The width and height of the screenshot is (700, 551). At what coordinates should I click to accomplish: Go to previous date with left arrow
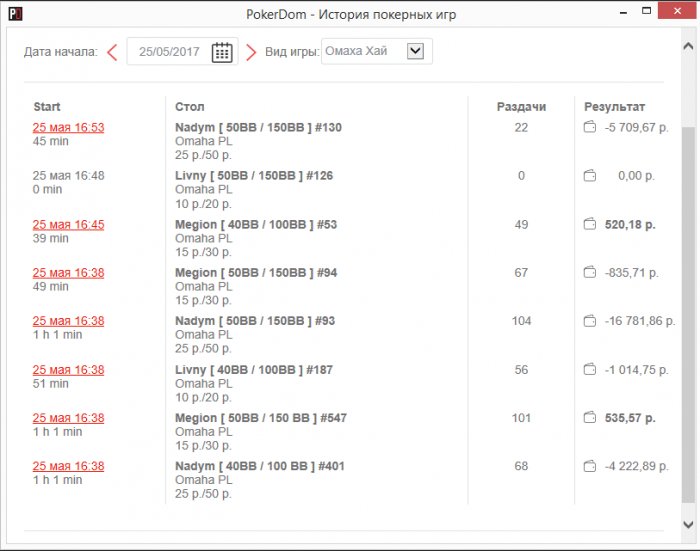click(x=112, y=52)
